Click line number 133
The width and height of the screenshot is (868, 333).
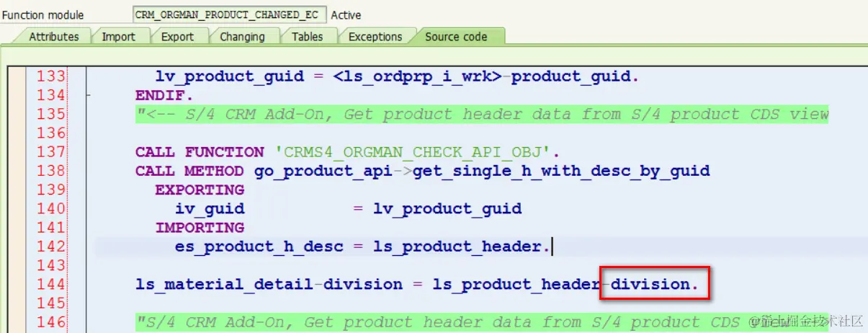(51, 76)
